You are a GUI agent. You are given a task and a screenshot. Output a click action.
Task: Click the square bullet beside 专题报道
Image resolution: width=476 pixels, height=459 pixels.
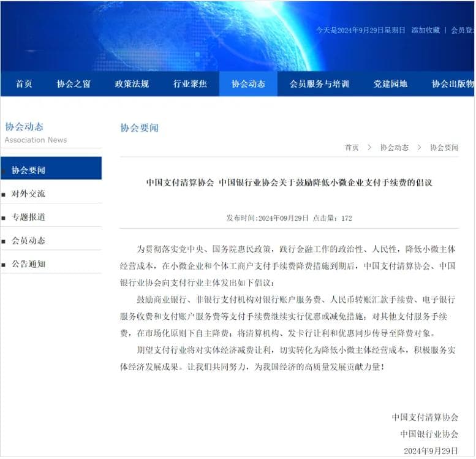3,218
